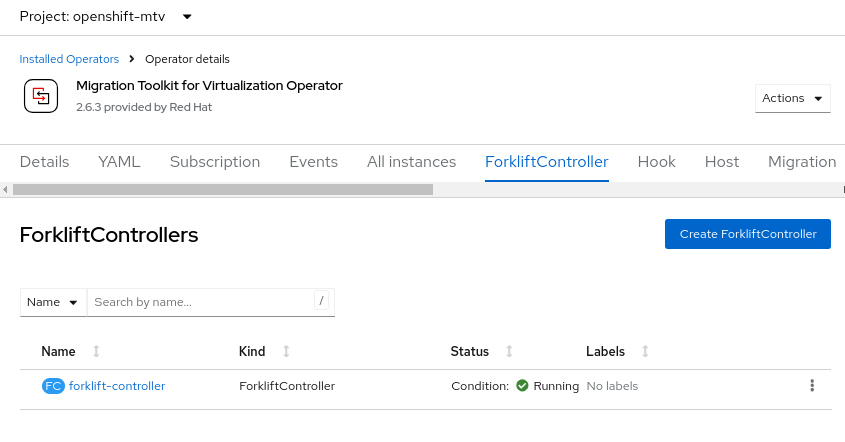This screenshot has width=845, height=442.
Task: Open the forklift-controller resource link
Action: (117, 386)
